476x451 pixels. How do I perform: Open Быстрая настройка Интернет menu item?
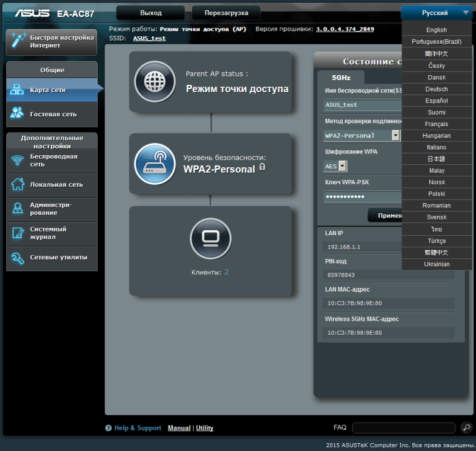[52, 42]
